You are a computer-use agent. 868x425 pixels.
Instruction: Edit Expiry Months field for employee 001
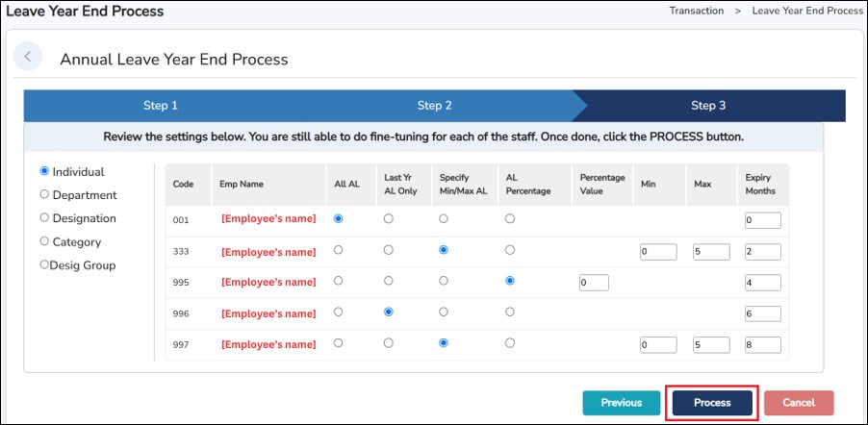(762, 220)
